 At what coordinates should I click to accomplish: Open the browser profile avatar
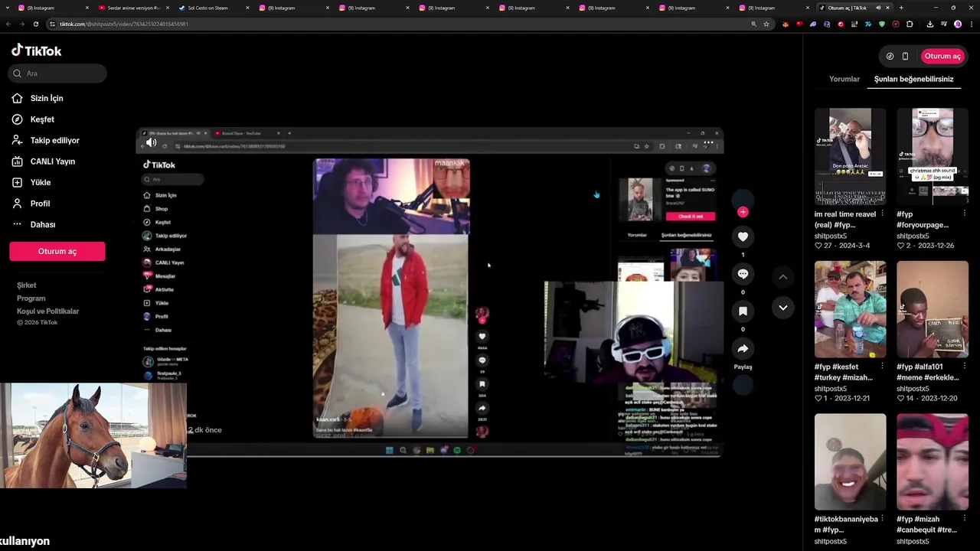point(958,24)
